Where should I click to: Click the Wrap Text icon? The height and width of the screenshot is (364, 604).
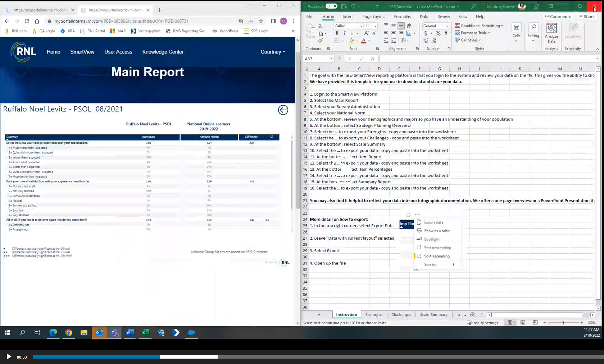click(x=409, y=26)
